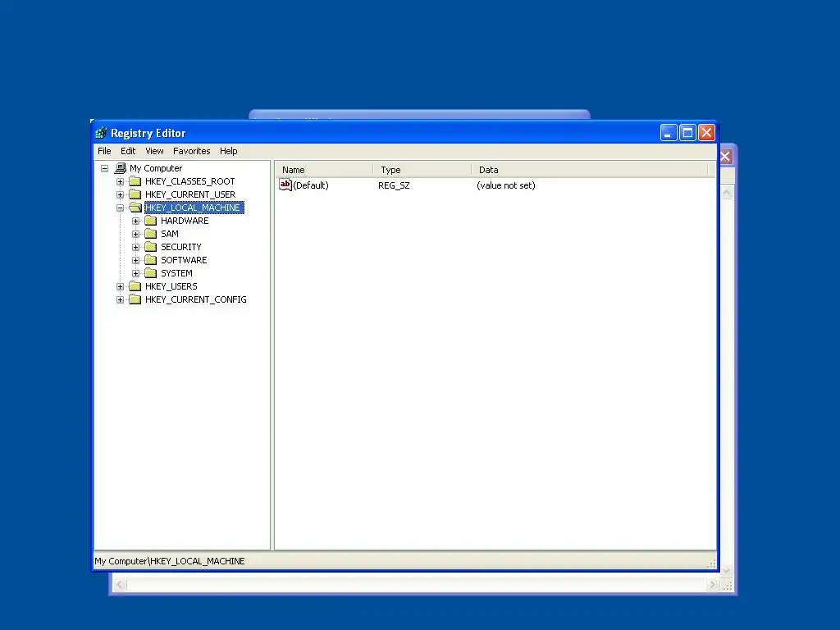840x630 pixels.
Task: Expand the HKEY_CLASSES_ROOT key
Action: click(x=120, y=181)
